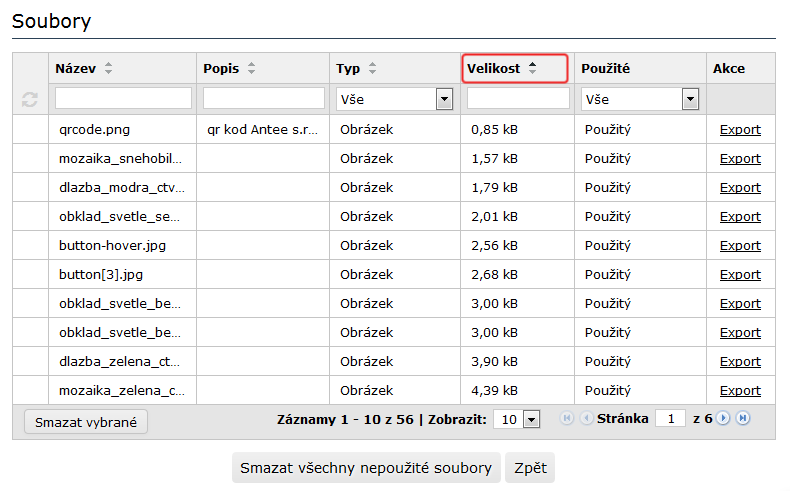Click the Smazat vybrané button

pos(85,422)
